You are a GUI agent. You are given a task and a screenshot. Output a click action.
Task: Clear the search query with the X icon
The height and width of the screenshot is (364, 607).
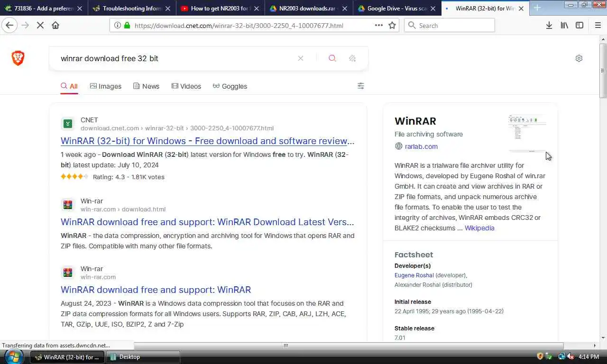(301, 58)
